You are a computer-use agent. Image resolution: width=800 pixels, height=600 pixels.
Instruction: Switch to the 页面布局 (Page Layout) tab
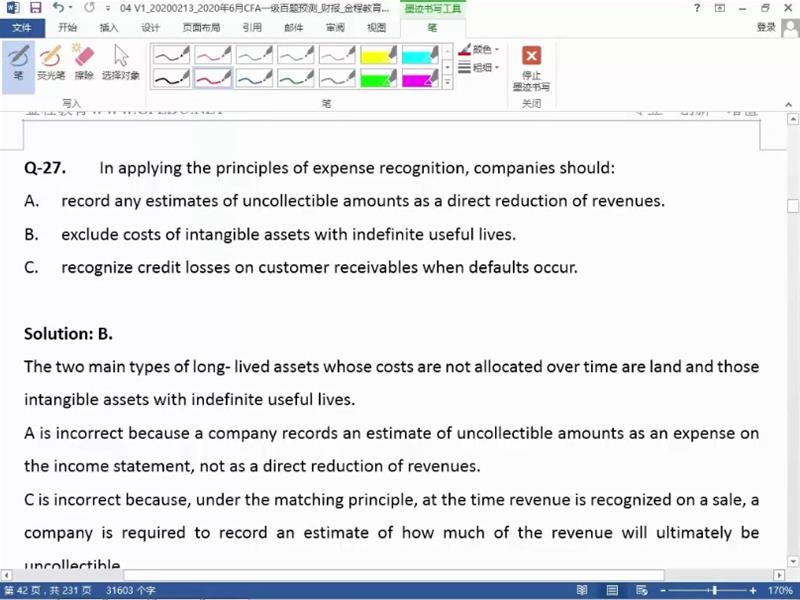[202, 28]
